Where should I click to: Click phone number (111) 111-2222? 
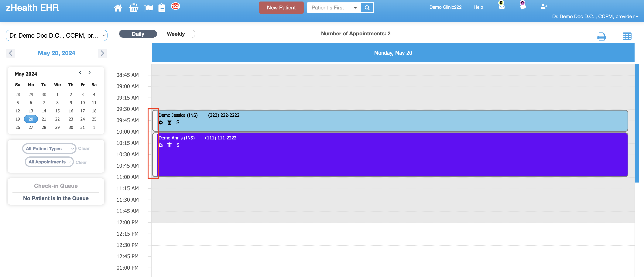point(221,138)
